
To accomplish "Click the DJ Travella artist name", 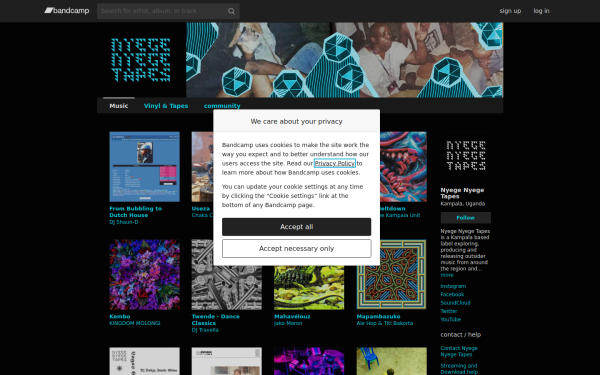I will (205, 330).
